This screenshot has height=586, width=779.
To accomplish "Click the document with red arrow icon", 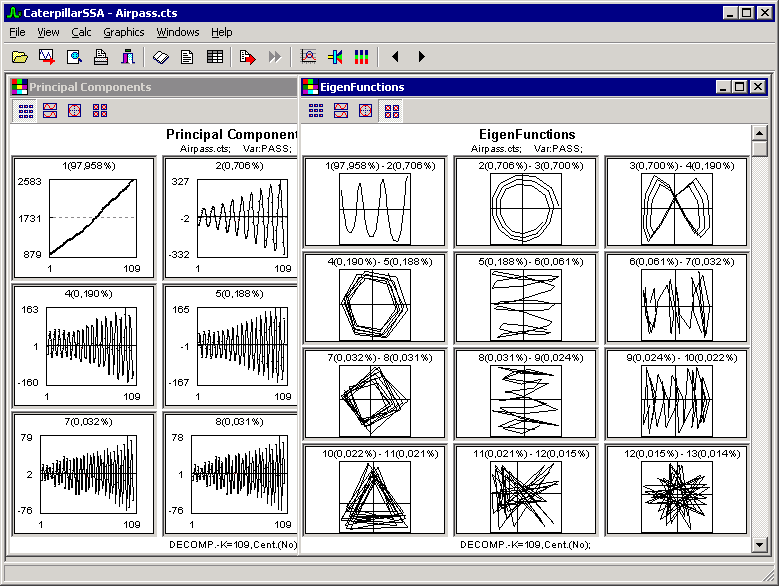I will point(248,57).
